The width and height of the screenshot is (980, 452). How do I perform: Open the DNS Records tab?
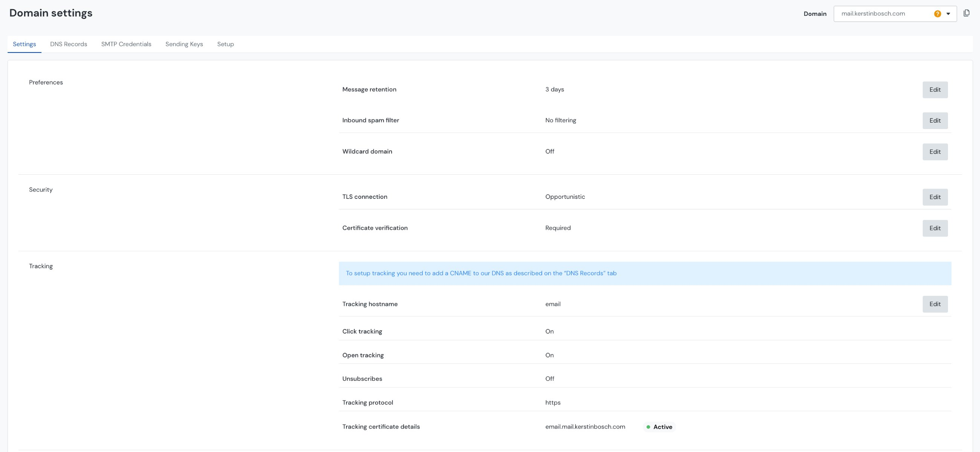pos(69,44)
